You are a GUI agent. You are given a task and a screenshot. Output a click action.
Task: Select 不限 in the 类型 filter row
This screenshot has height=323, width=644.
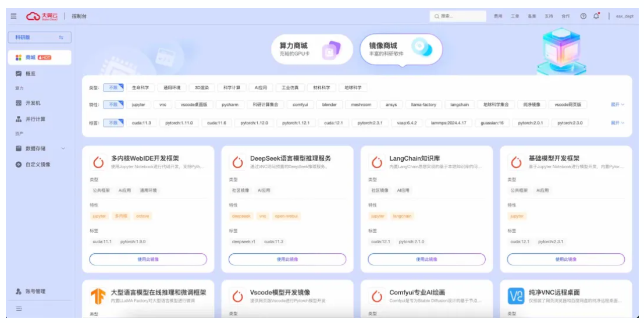[113, 87]
